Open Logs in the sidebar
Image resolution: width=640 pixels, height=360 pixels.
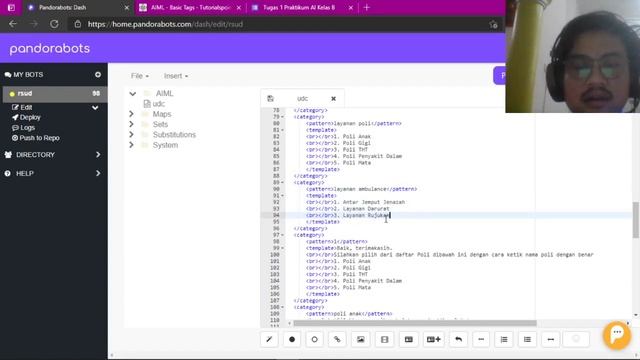click(23, 128)
